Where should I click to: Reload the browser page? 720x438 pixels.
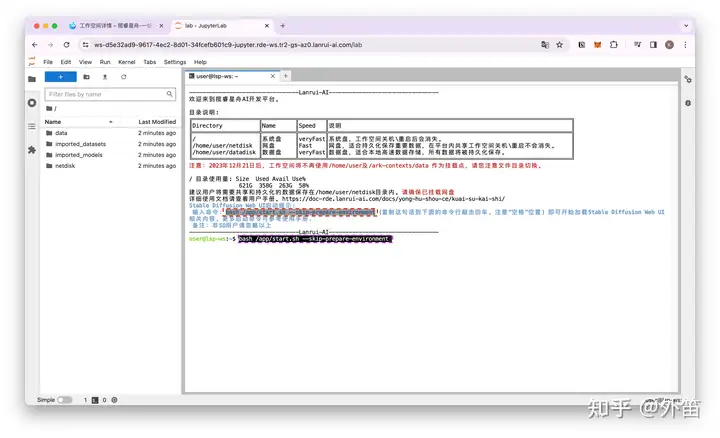[x=67, y=45]
